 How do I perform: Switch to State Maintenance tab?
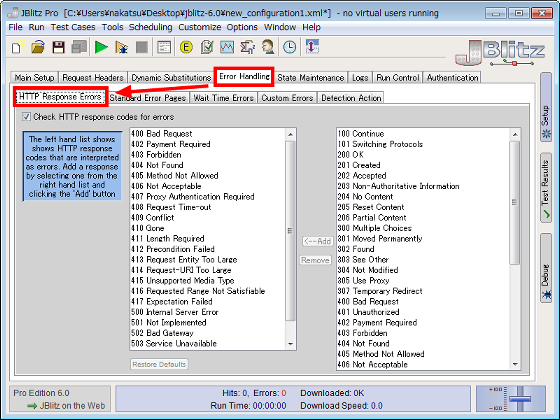(x=311, y=78)
